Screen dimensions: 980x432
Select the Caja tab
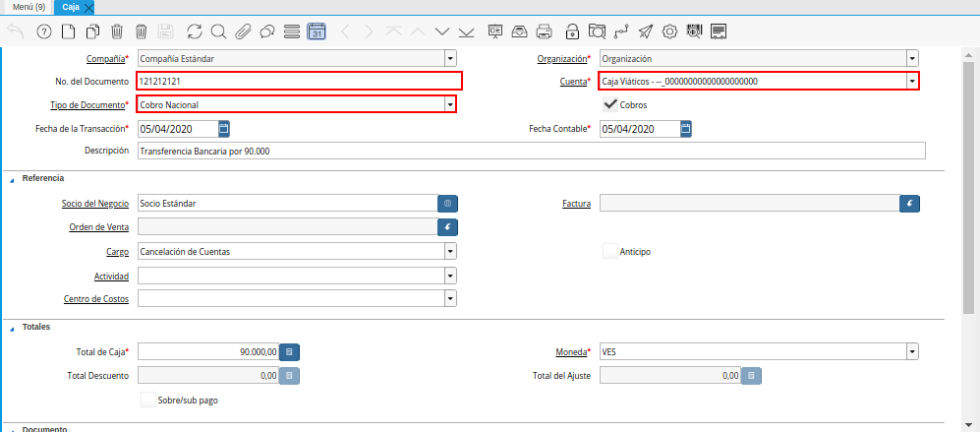71,7
